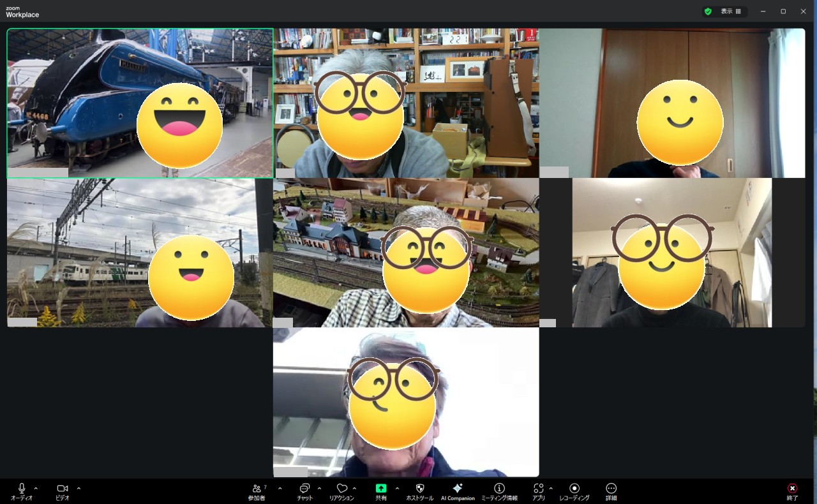
Task: Open the 詳細 more options menu
Action: [611, 489]
